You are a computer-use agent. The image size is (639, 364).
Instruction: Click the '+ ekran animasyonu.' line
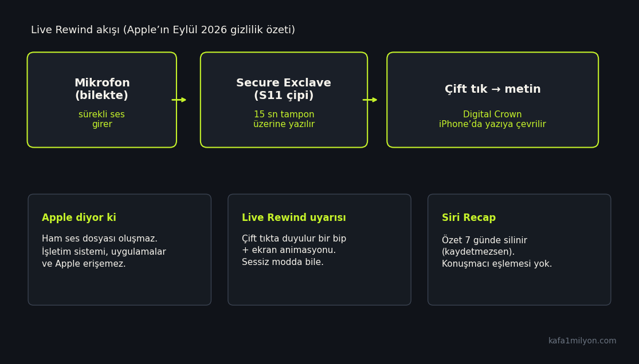pyautogui.click(x=288, y=250)
